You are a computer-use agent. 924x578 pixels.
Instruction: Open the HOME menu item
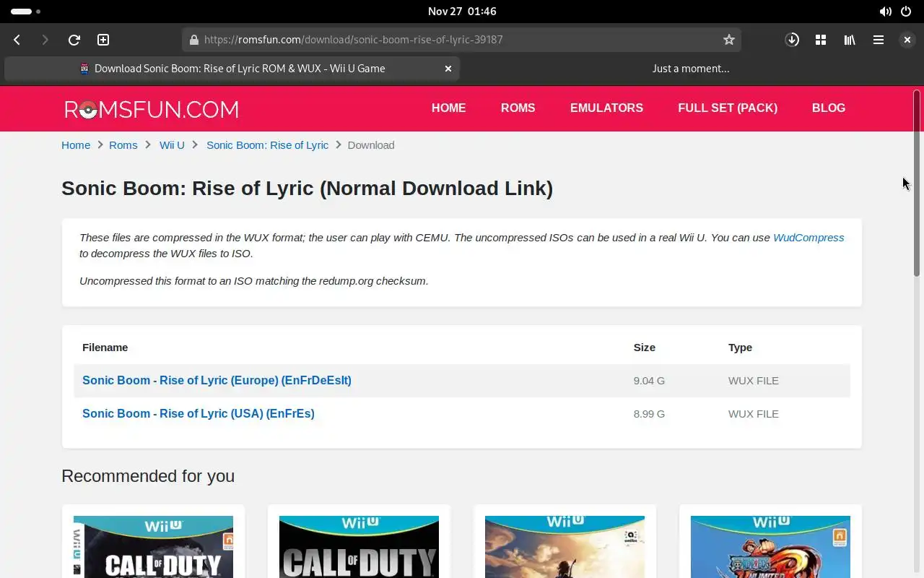[x=448, y=108]
